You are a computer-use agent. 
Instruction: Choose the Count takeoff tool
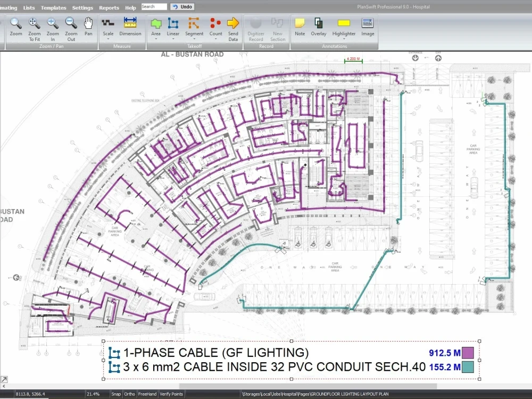point(215,27)
